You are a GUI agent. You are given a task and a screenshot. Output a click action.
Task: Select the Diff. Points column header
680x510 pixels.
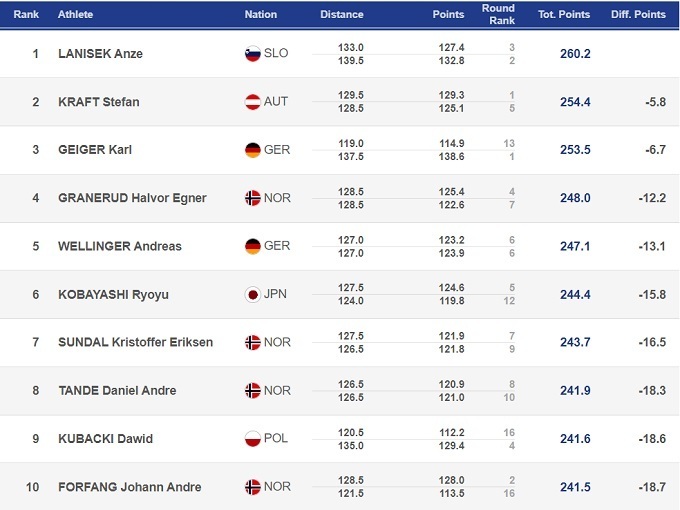tap(636, 15)
